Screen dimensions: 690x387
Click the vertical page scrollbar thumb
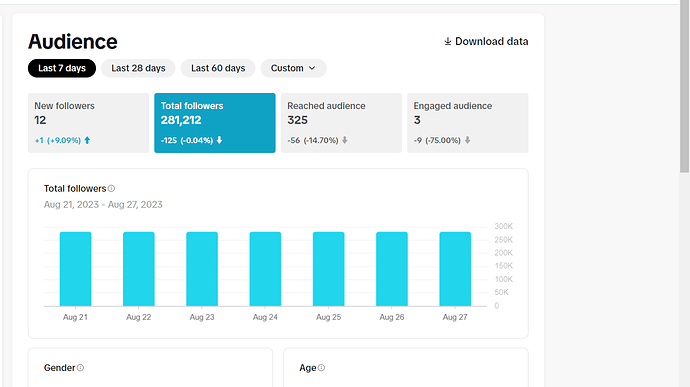point(684,86)
